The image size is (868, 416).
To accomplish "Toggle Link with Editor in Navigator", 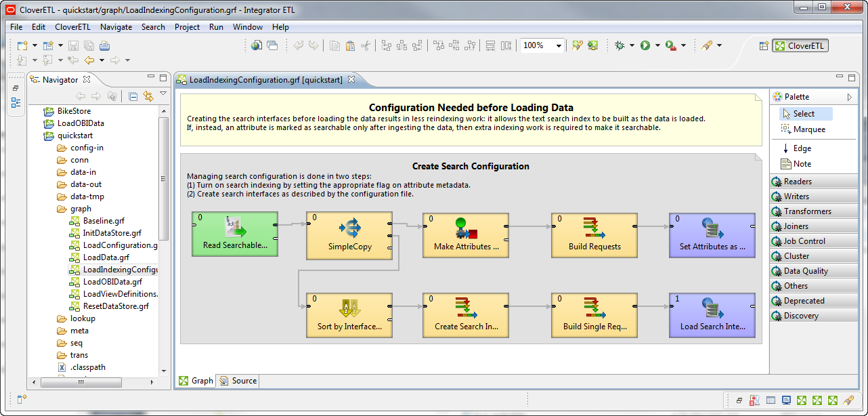I will pos(148,96).
